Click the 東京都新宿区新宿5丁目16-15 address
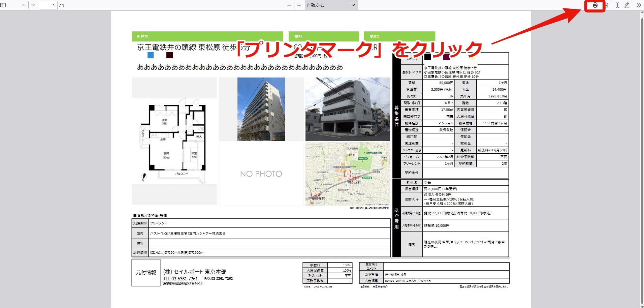The width and height of the screenshot is (644, 308). point(183,283)
